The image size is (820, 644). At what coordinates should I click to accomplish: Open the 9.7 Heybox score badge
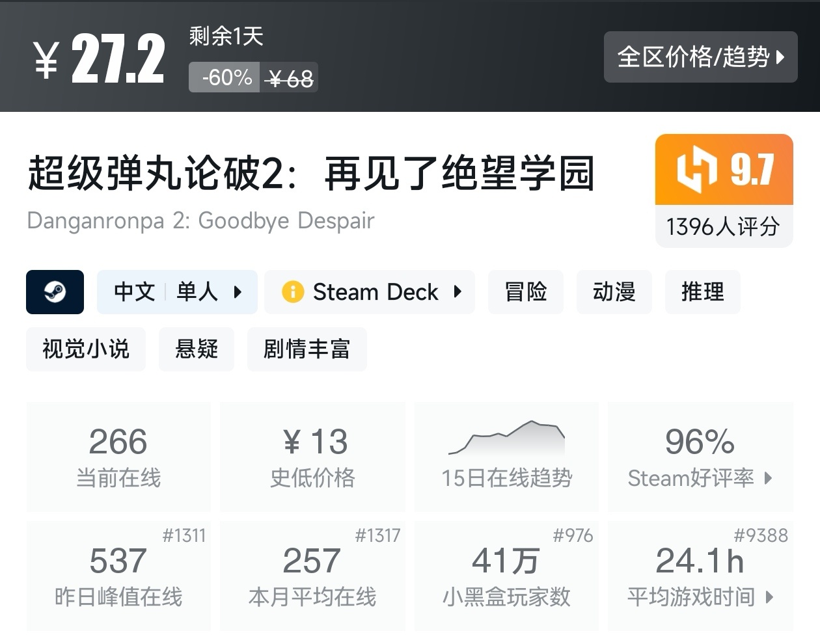(724, 170)
